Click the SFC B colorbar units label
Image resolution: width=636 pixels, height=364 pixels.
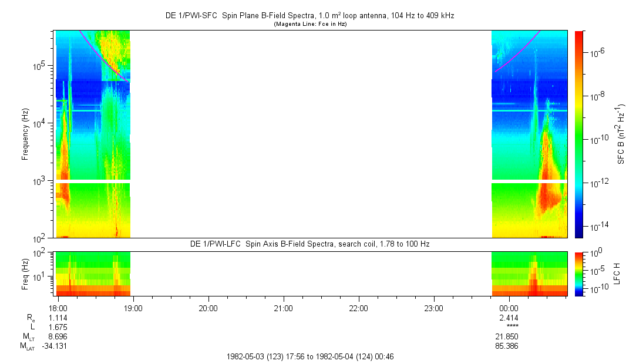tap(621, 134)
